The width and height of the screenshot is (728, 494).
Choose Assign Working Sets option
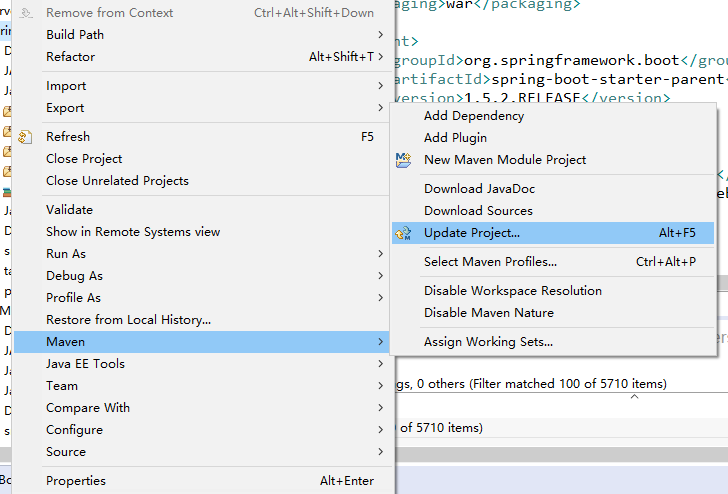tap(488, 342)
